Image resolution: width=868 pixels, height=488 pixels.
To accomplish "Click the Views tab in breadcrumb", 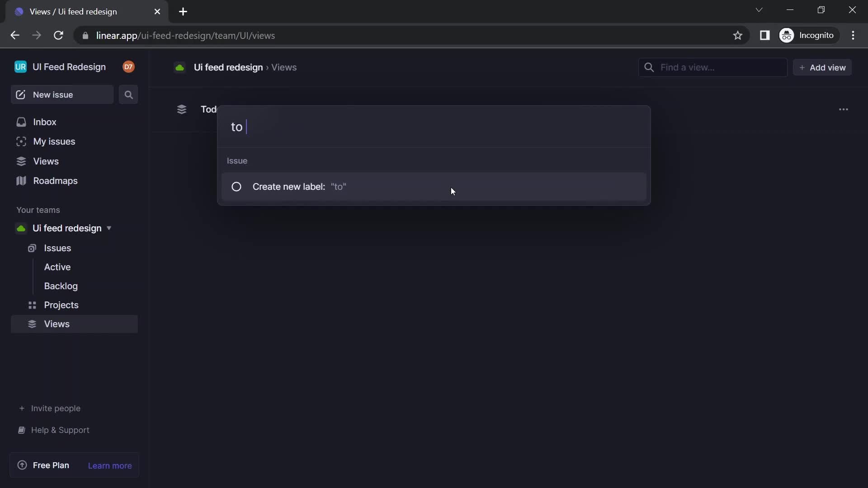I will 284,67.
